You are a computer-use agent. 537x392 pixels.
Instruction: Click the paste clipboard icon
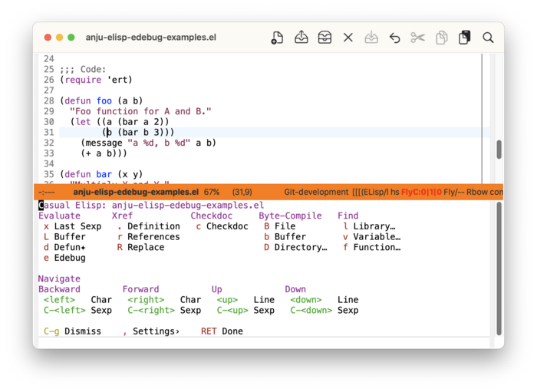(x=465, y=38)
